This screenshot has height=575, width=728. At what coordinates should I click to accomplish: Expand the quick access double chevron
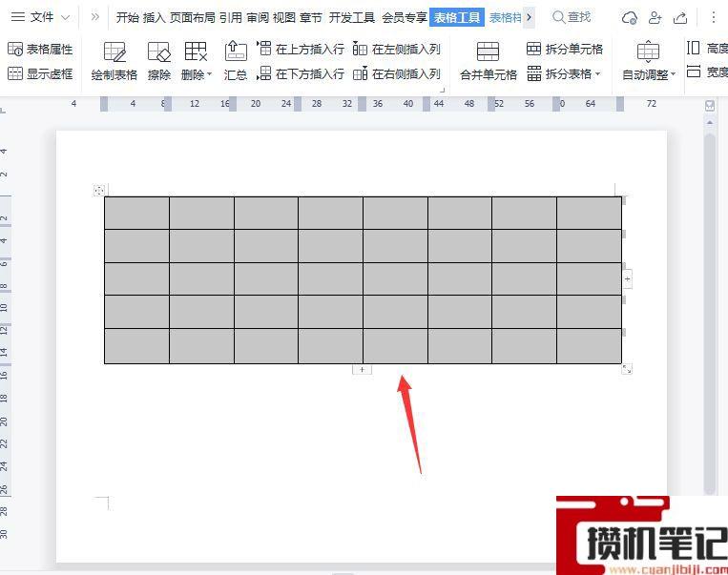(x=94, y=17)
